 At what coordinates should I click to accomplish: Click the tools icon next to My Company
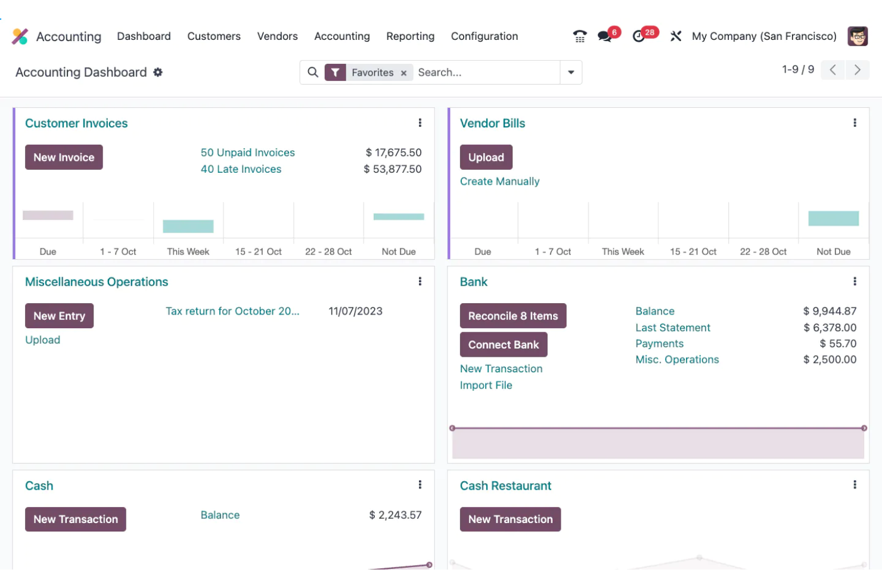pos(676,36)
